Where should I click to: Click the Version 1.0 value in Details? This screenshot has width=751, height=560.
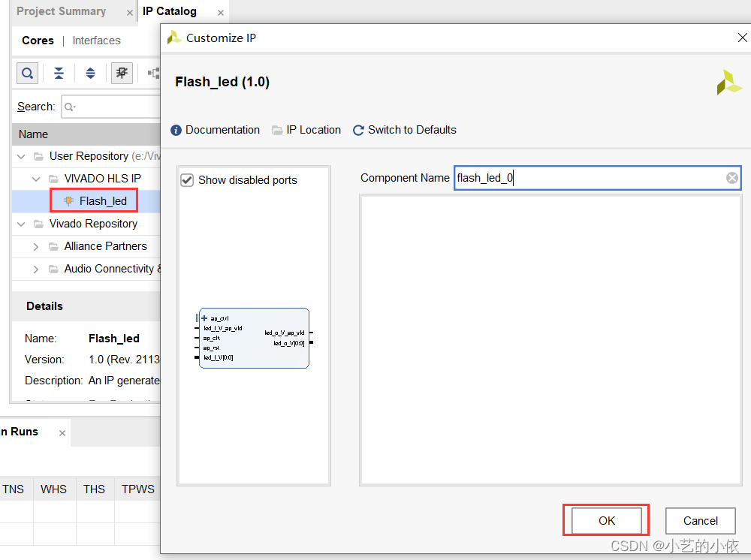124,360
